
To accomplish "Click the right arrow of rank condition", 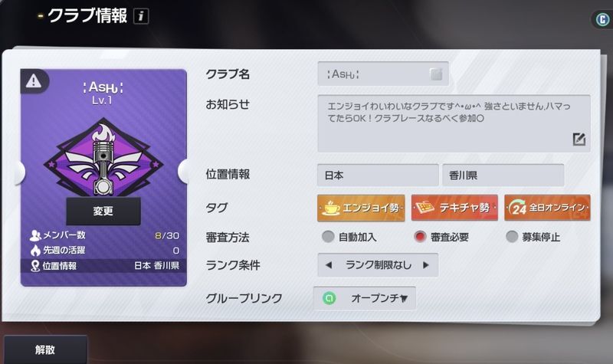I will 426,265.
